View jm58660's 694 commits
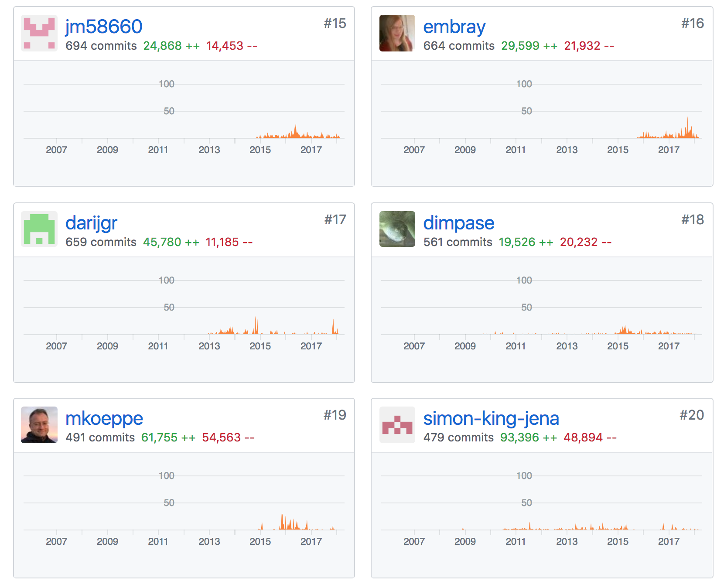The height and width of the screenshot is (588, 724). tap(101, 46)
